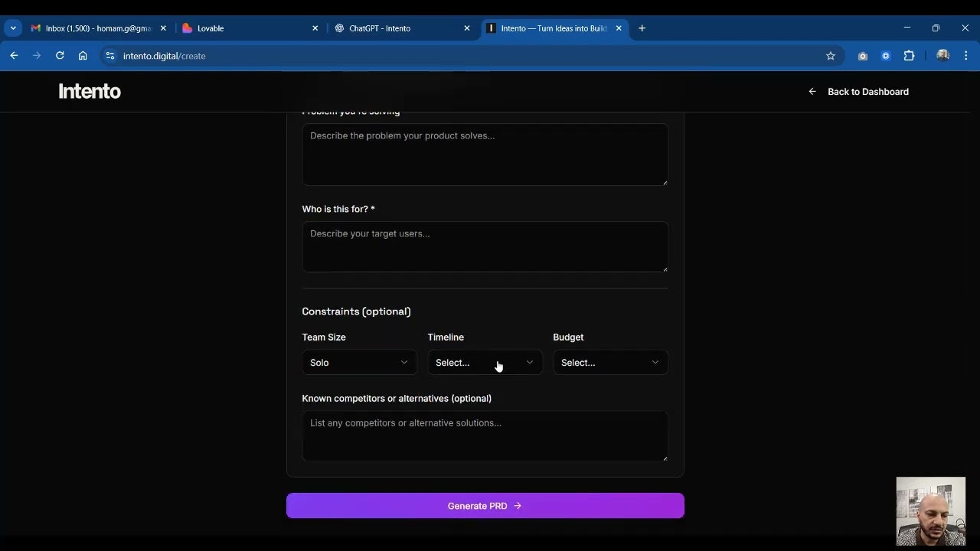Viewport: 980px width, 551px height.
Task: Reload the current page
Action: (x=60, y=56)
